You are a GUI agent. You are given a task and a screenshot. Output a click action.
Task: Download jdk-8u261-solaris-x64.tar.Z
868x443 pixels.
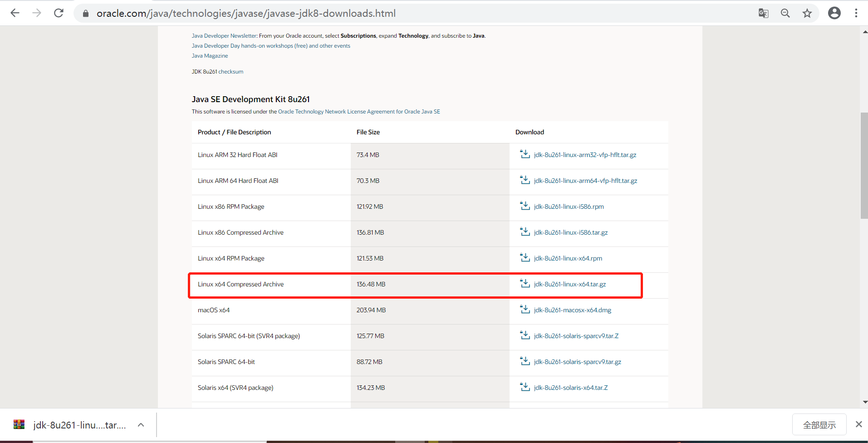point(571,388)
